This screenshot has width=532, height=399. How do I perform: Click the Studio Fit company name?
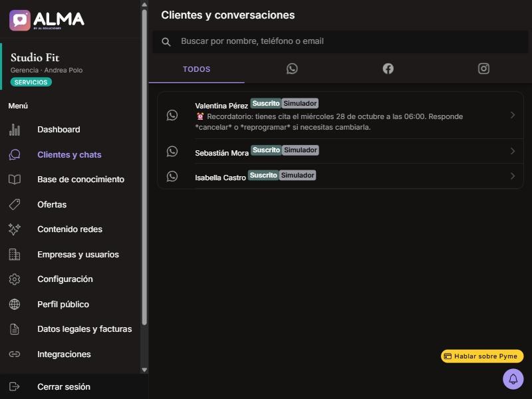[35, 58]
